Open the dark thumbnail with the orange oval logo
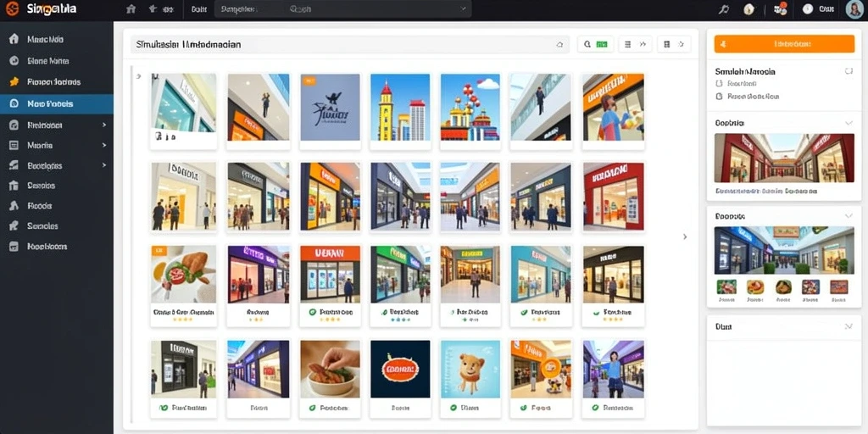This screenshot has height=434, width=868. click(x=400, y=369)
